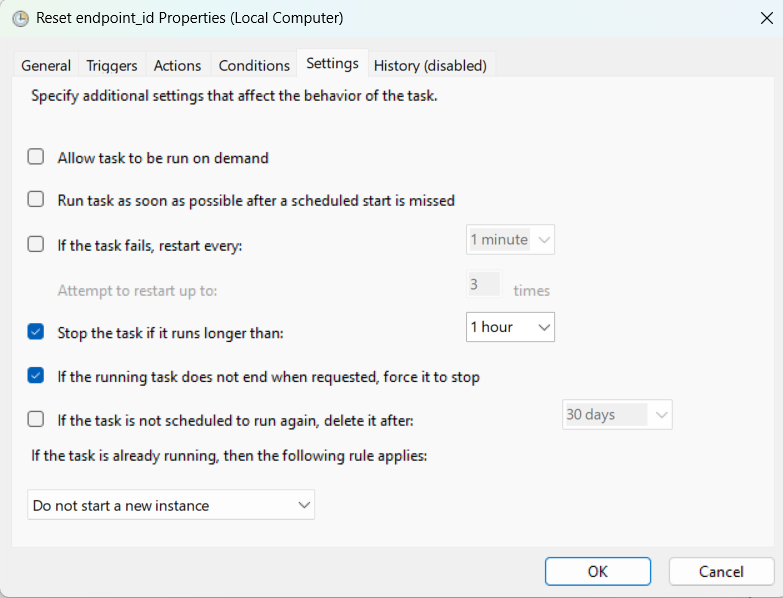Expand the Do not start a new instance dropdown
This screenshot has height=598, width=783.
click(171, 505)
